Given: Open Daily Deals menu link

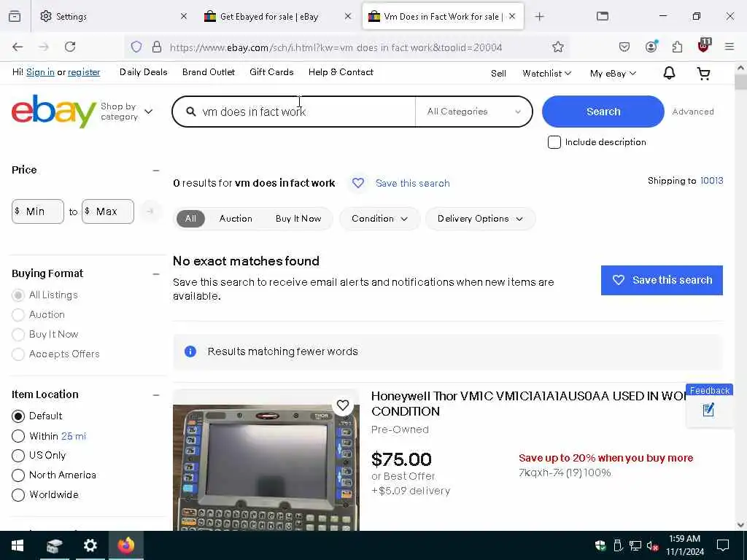Looking at the screenshot, I should click(x=144, y=72).
